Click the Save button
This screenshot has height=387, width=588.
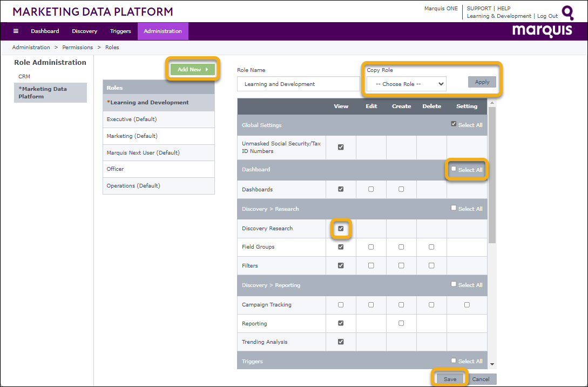[450, 379]
